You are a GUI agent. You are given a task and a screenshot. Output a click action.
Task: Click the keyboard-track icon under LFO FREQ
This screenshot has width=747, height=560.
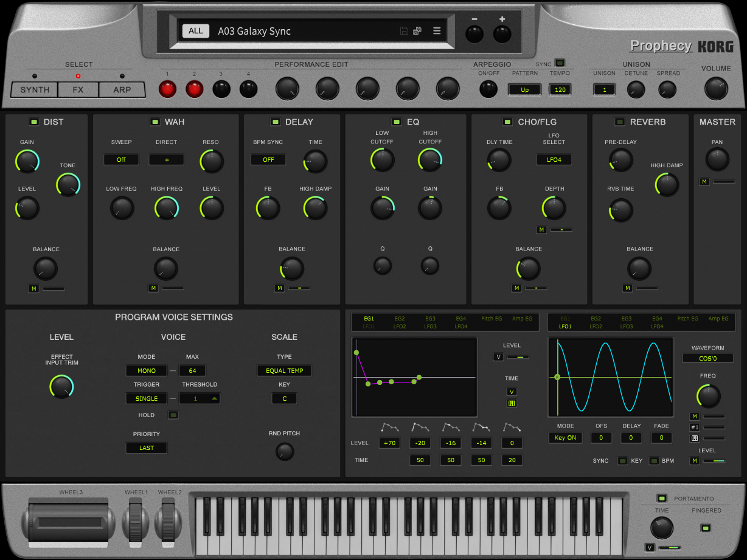(x=694, y=438)
